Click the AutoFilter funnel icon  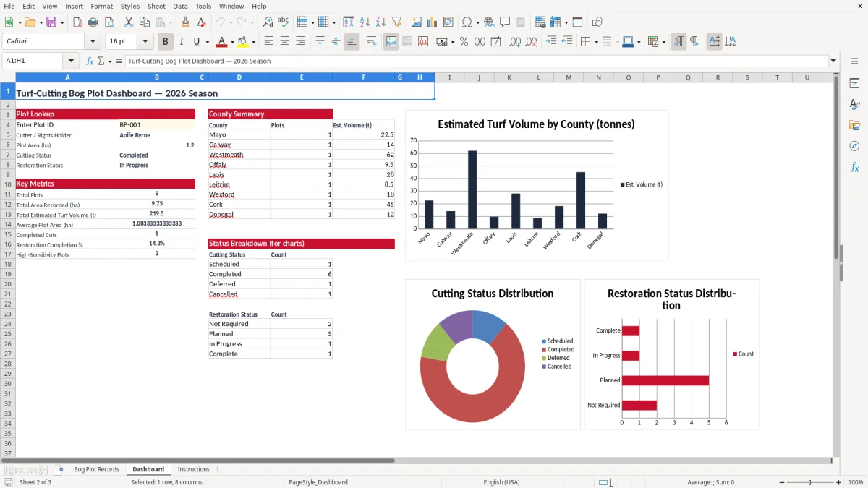click(396, 22)
